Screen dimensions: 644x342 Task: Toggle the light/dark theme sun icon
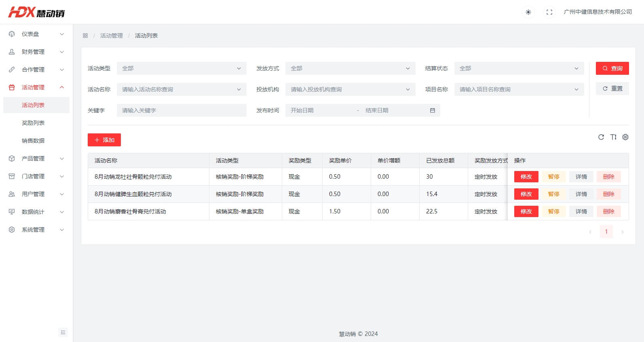tap(528, 12)
